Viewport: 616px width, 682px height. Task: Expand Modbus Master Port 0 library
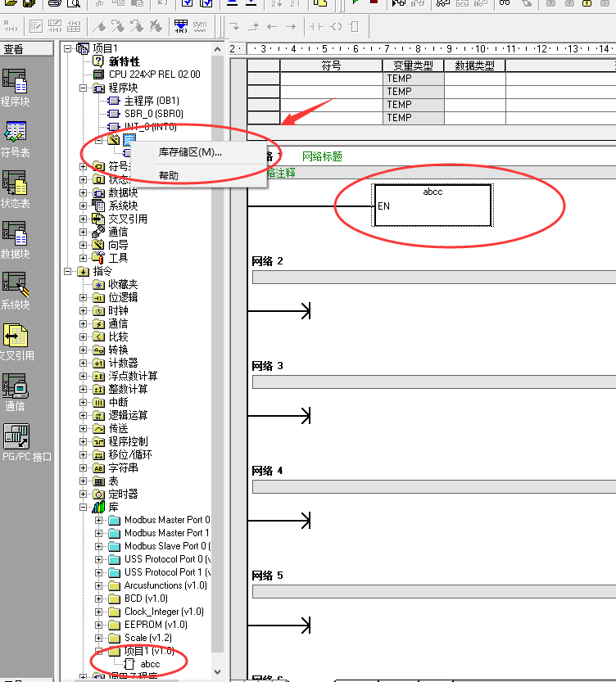[99, 520]
